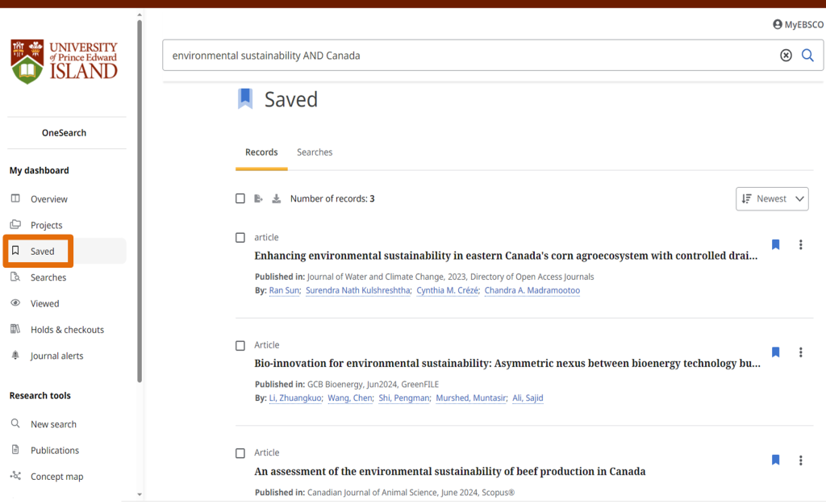Start a New search from Research tools
826x504 pixels.
point(53,423)
